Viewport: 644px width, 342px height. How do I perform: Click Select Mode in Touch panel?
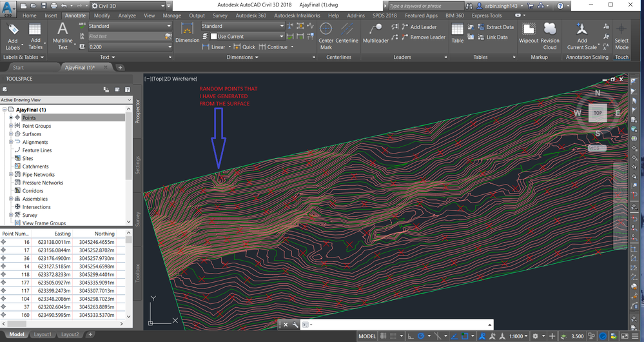tap(621, 37)
